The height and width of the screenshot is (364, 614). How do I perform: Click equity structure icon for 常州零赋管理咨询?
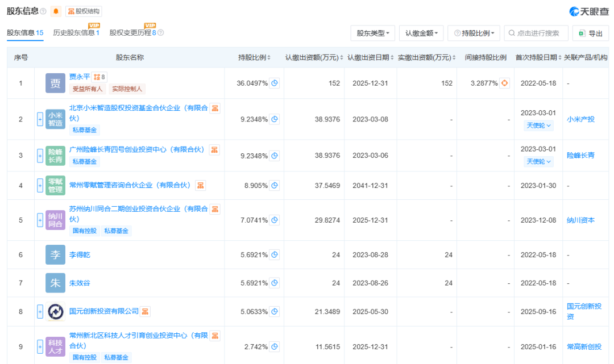click(x=200, y=185)
